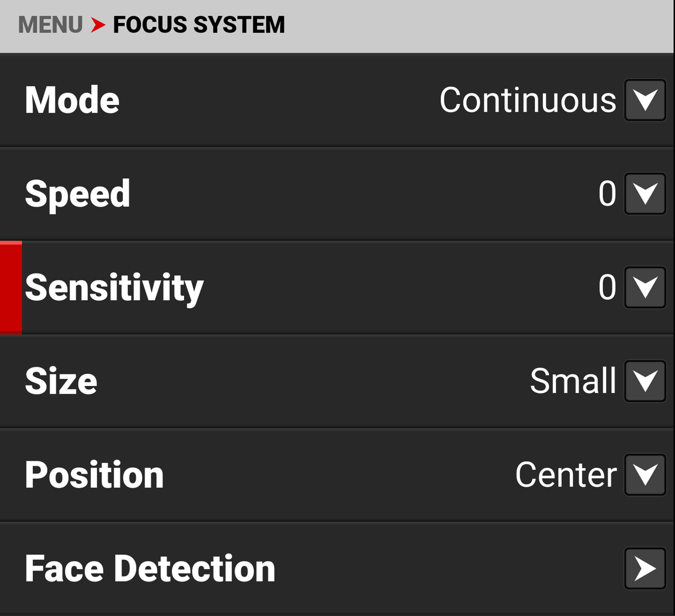Open the Sensitivity dropdown arrow
The width and height of the screenshot is (675, 616).
[645, 288]
